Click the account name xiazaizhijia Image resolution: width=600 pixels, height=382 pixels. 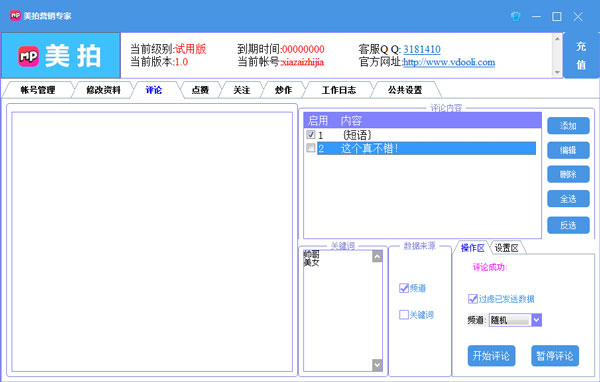(x=303, y=62)
